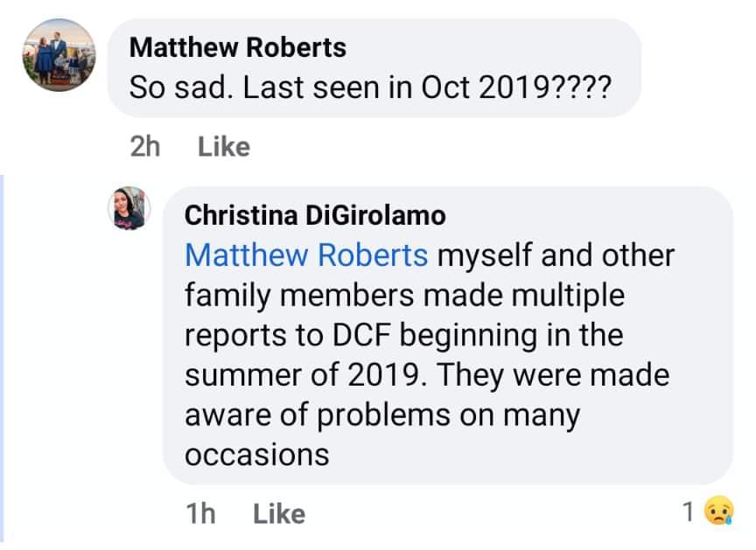Like Matthew Roberts' comment
The image size is (756, 550).
click(x=224, y=147)
